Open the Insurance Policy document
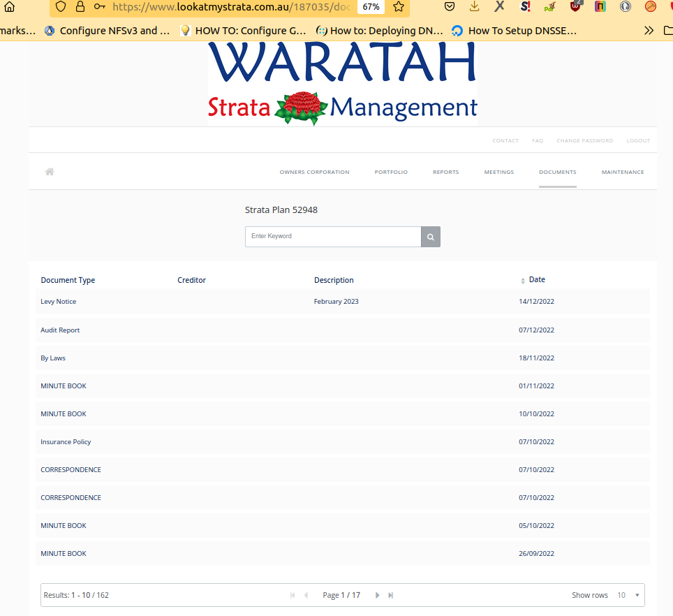This screenshot has width=673, height=616. (66, 441)
